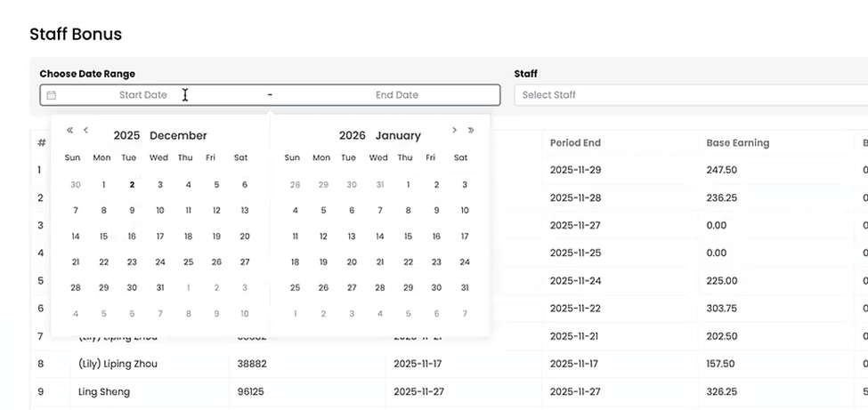Click the 2025 year label in left calendar
Viewport: 868px width, 410px height.
coord(126,136)
